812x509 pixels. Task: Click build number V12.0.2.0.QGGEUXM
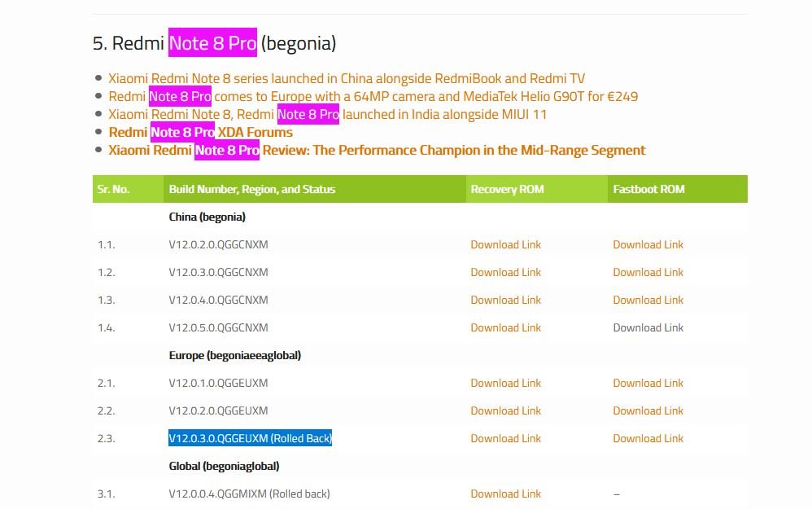pyautogui.click(x=219, y=410)
